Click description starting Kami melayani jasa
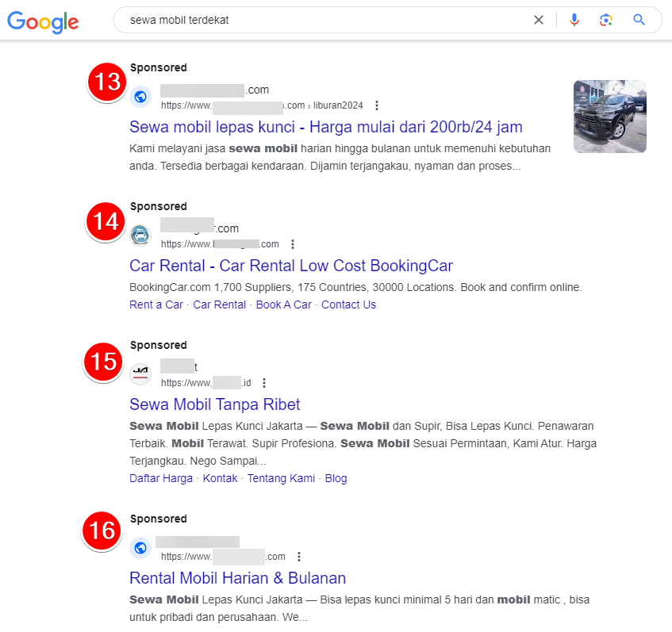This screenshot has height=632, width=672. click(x=340, y=157)
